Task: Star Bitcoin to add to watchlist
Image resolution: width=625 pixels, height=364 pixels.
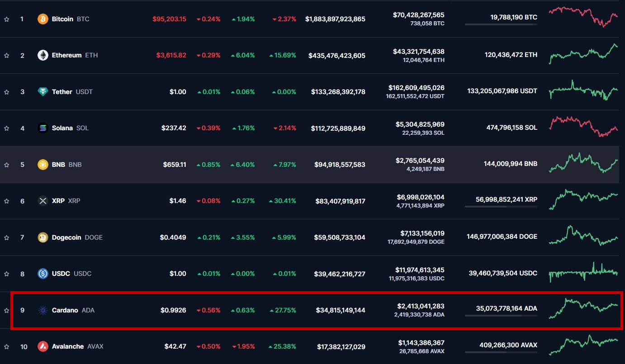Action: 6,19
